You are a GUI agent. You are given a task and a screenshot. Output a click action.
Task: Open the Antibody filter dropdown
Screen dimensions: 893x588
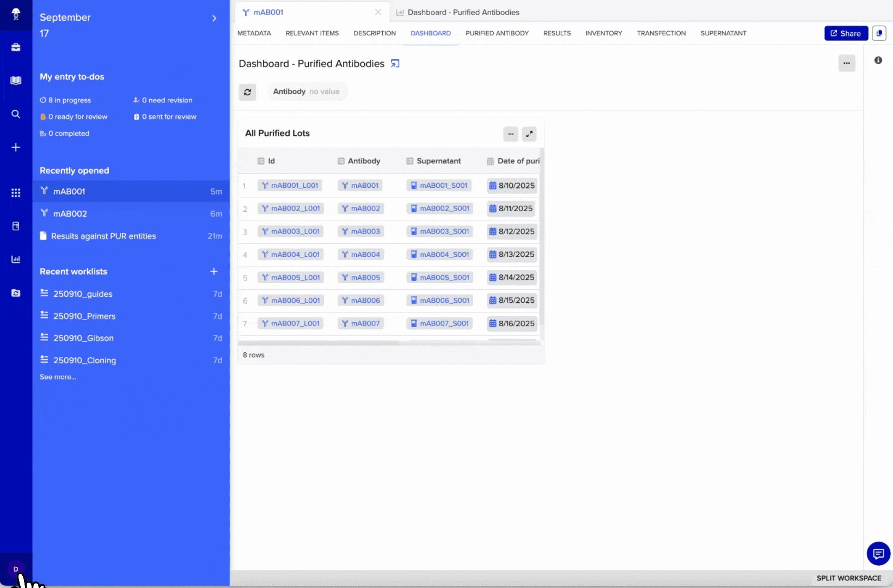tap(307, 91)
